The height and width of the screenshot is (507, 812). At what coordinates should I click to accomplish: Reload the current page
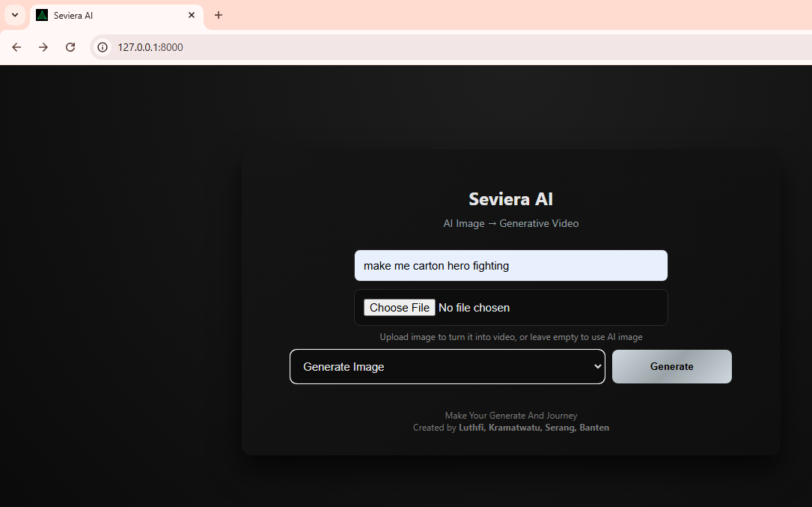pyautogui.click(x=70, y=47)
